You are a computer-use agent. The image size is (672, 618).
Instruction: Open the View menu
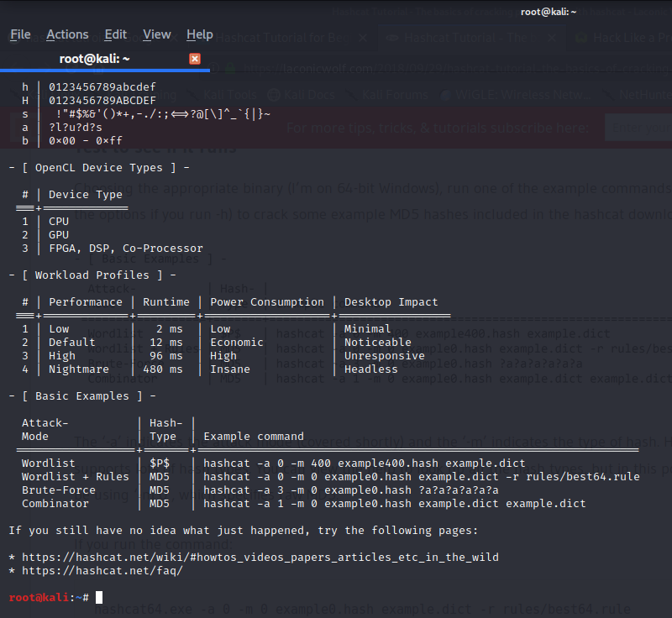(x=156, y=34)
